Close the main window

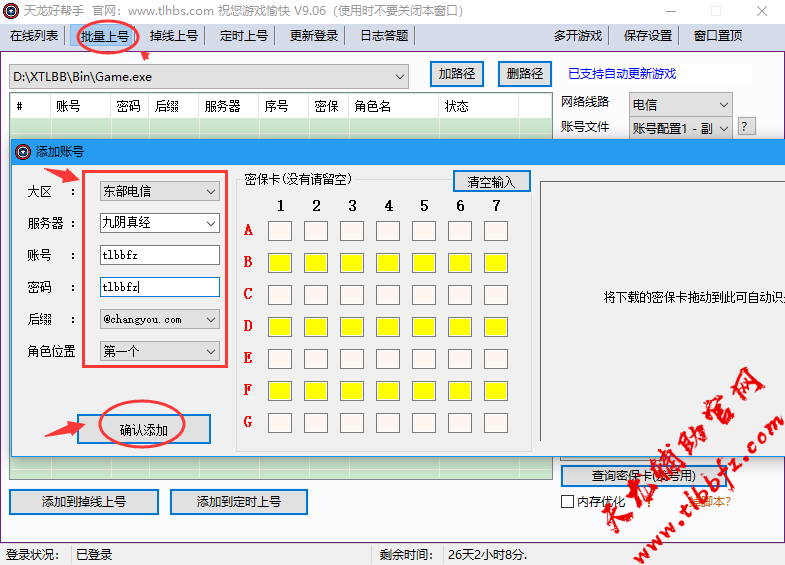762,11
